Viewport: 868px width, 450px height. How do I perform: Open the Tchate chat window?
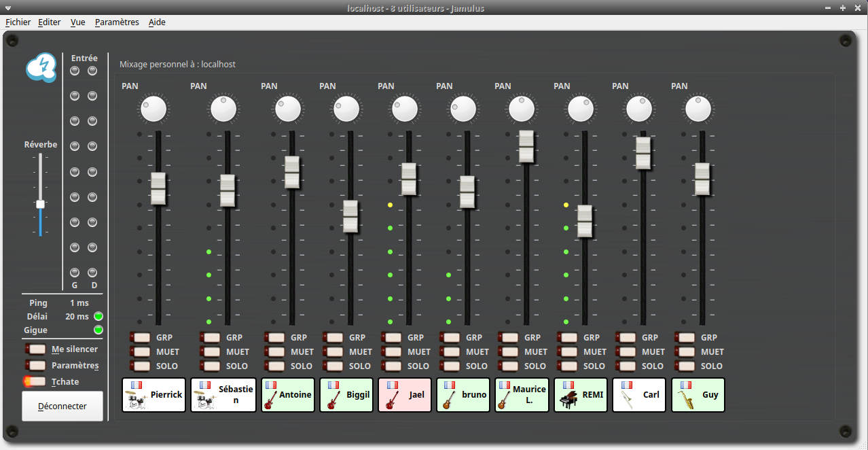tap(37, 381)
